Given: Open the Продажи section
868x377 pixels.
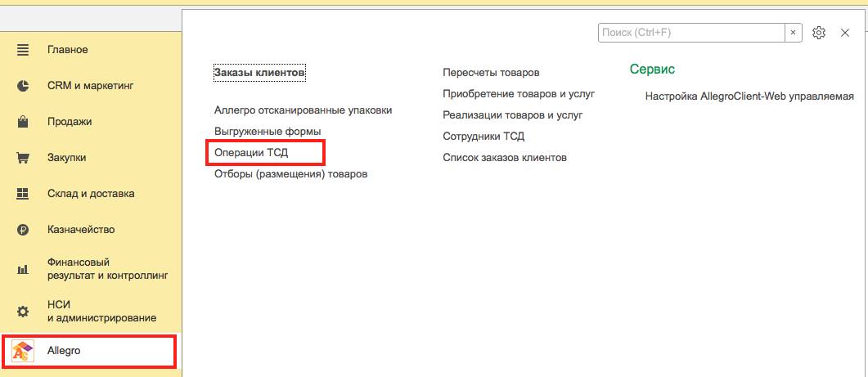Looking at the screenshot, I should click(x=70, y=122).
